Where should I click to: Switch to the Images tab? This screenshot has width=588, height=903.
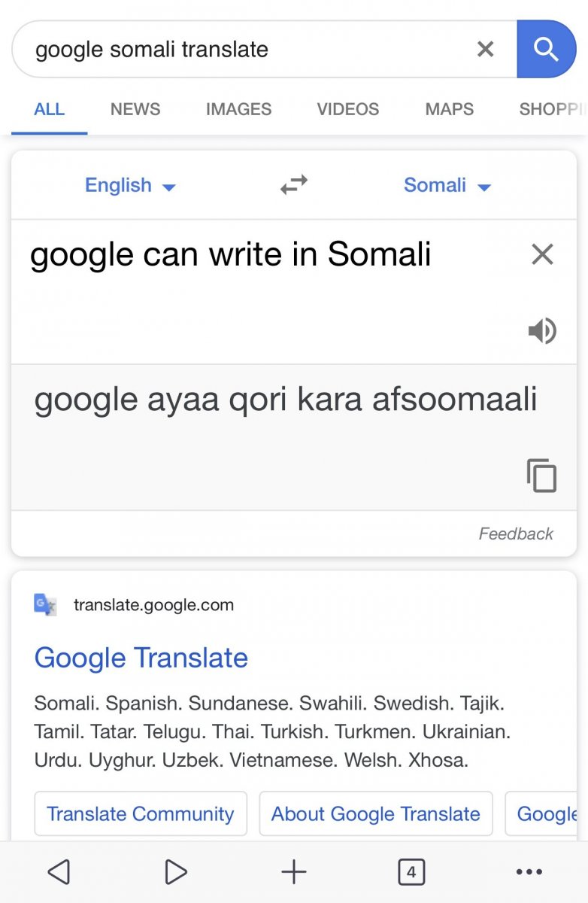pos(238,109)
